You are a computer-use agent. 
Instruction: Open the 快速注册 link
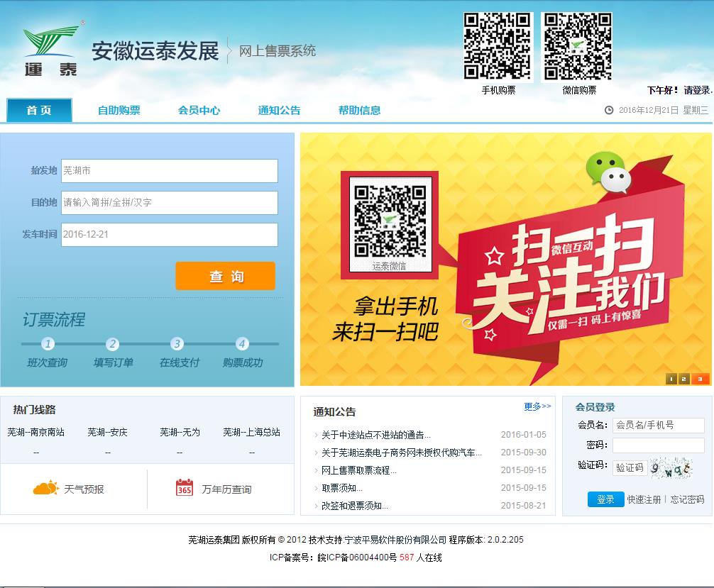644,500
